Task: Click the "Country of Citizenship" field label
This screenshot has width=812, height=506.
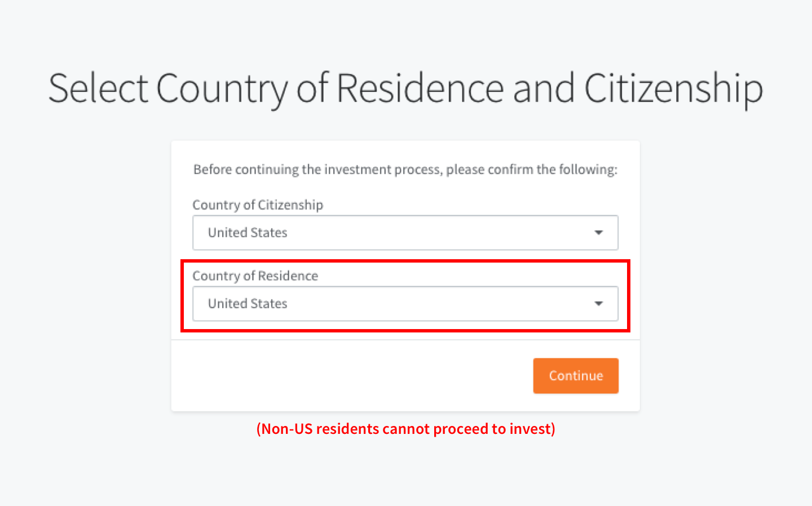Action: [258, 205]
